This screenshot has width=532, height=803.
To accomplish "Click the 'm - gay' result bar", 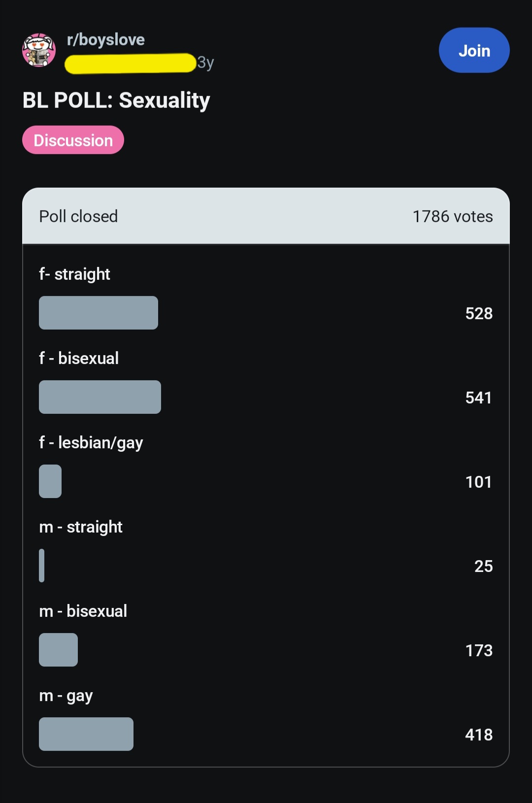I will pyautogui.click(x=86, y=734).
